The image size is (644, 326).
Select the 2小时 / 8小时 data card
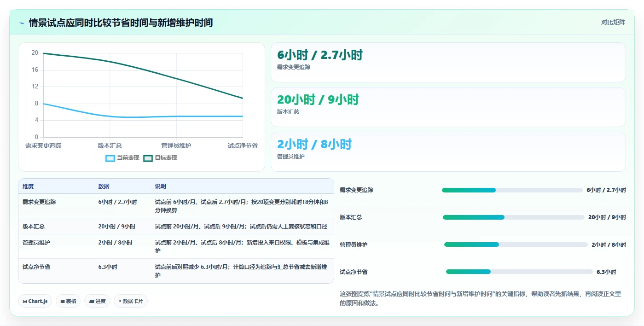(x=448, y=151)
